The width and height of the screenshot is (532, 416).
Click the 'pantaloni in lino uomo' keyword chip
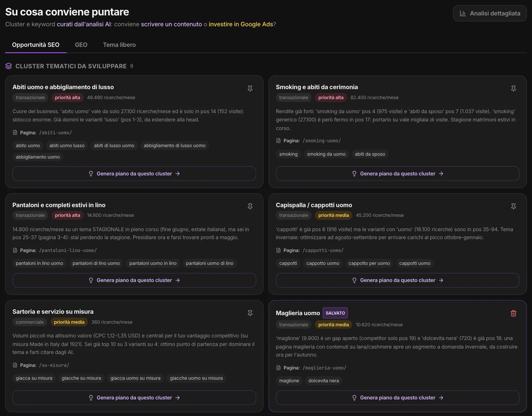40,263
